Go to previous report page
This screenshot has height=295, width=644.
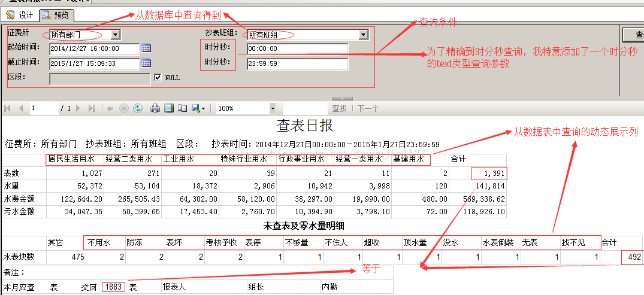click(20, 108)
